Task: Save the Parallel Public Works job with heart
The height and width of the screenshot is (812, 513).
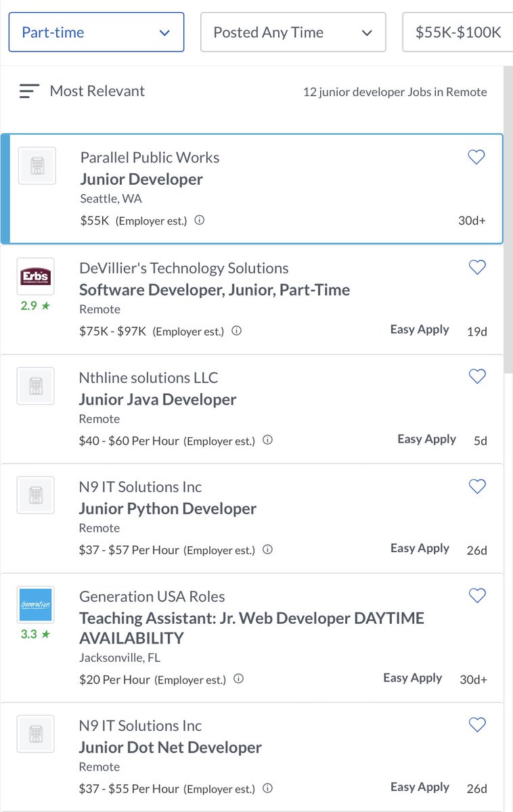Action: tap(476, 157)
